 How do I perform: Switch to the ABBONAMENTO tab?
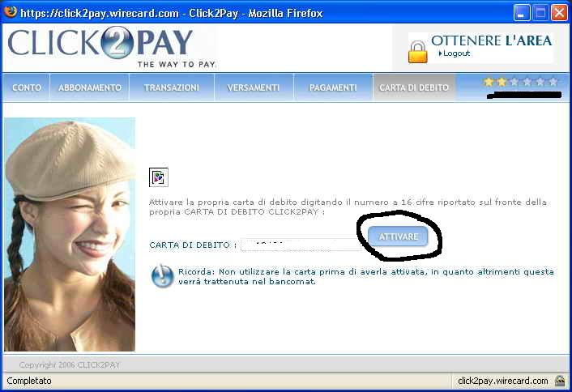point(90,87)
